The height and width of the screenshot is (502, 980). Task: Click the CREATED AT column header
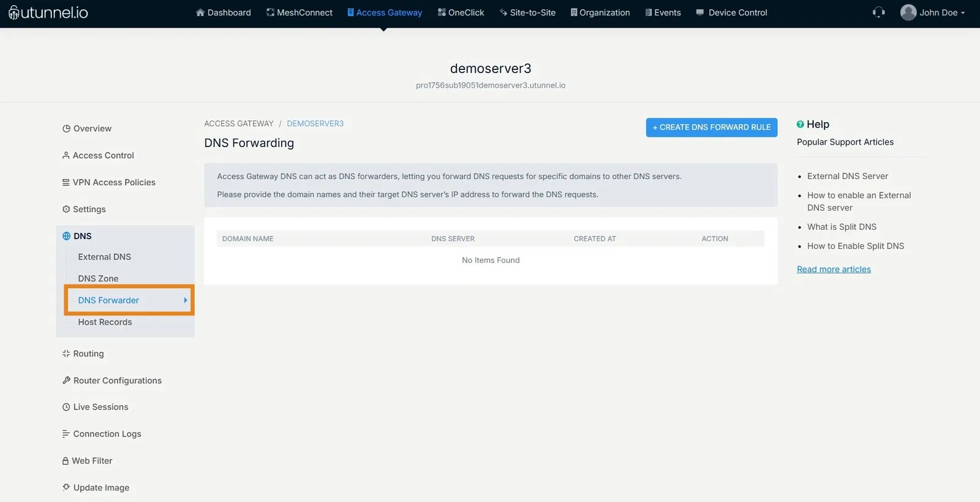(595, 239)
